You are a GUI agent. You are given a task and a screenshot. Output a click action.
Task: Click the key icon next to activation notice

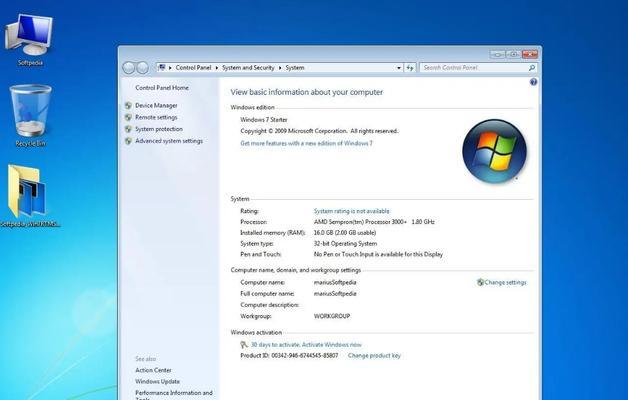[x=244, y=344]
